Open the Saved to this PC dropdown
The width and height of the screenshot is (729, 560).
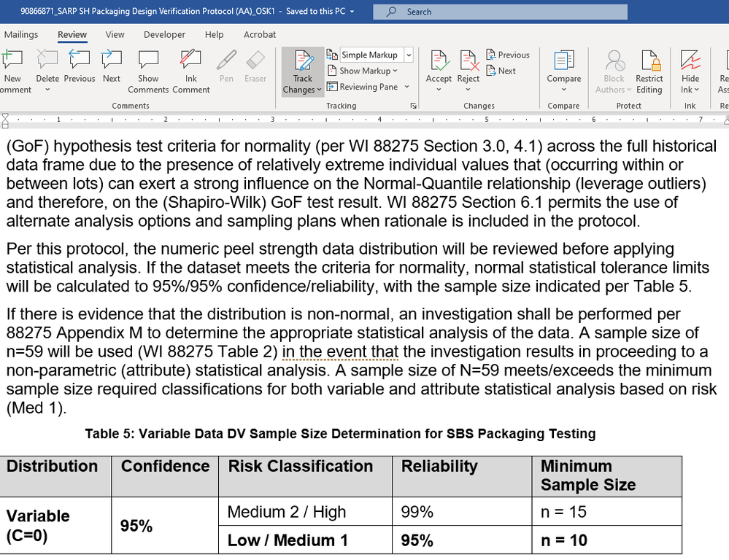point(352,12)
